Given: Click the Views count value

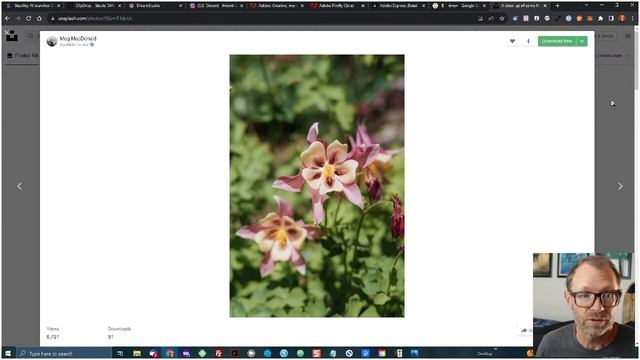Looking at the screenshot, I should (53, 337).
